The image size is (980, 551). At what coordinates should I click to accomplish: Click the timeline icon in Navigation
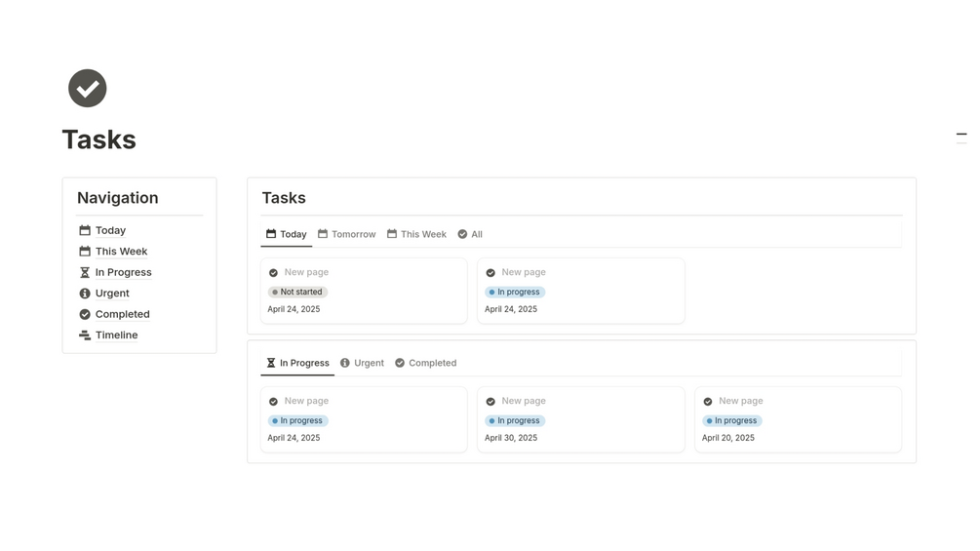pyautogui.click(x=85, y=335)
